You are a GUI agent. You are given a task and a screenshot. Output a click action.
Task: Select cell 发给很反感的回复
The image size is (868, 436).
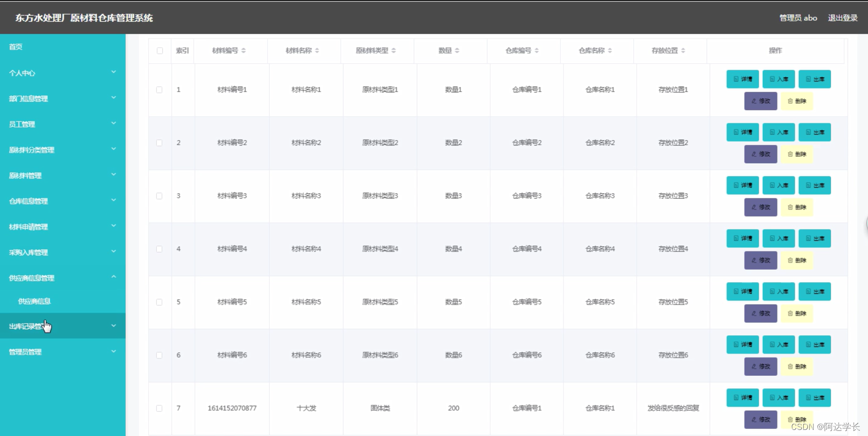[673, 408]
